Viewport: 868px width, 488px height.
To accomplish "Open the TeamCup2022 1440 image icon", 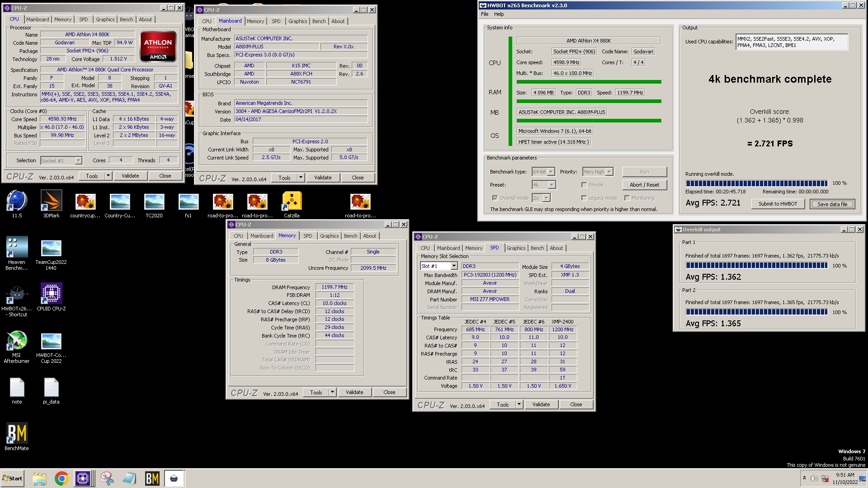I will pyautogui.click(x=51, y=255).
